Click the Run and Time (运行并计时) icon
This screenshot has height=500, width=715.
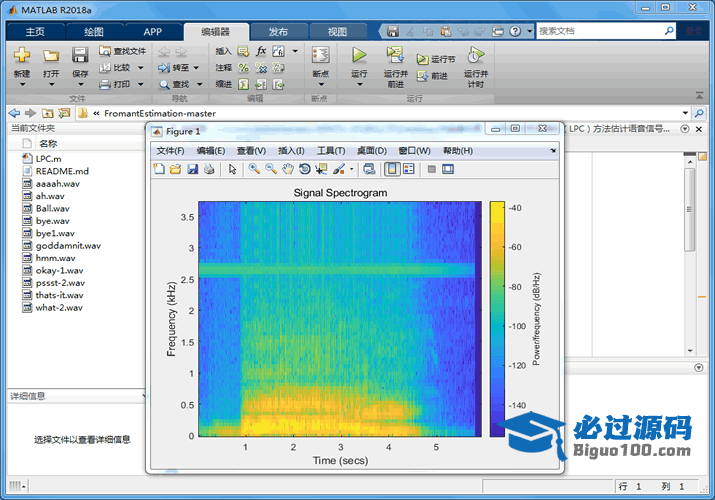click(x=476, y=55)
